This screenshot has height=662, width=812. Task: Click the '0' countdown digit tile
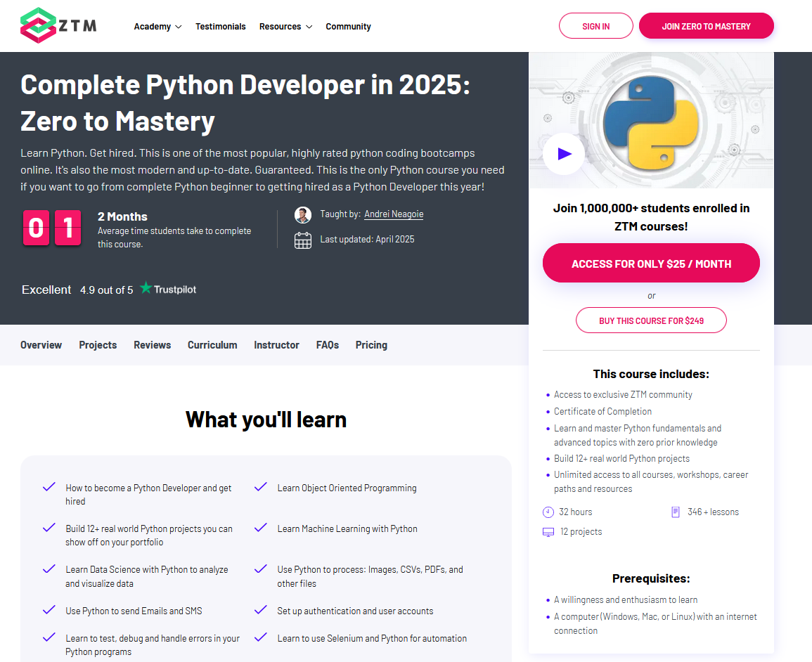click(36, 228)
